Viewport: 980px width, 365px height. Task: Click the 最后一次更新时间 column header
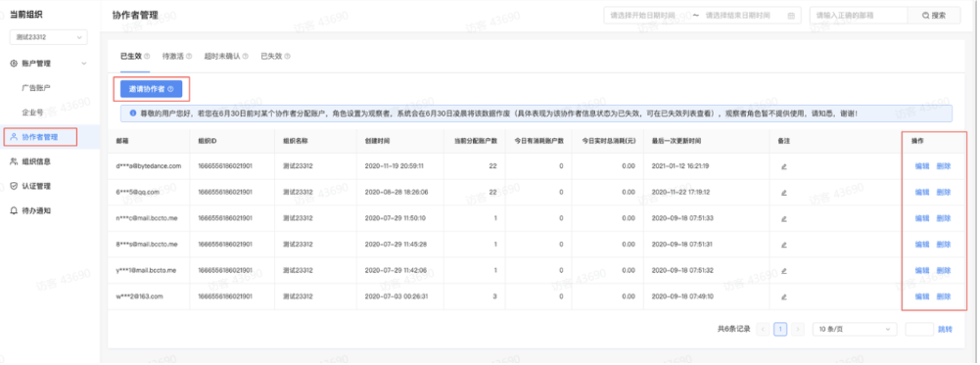pos(676,141)
